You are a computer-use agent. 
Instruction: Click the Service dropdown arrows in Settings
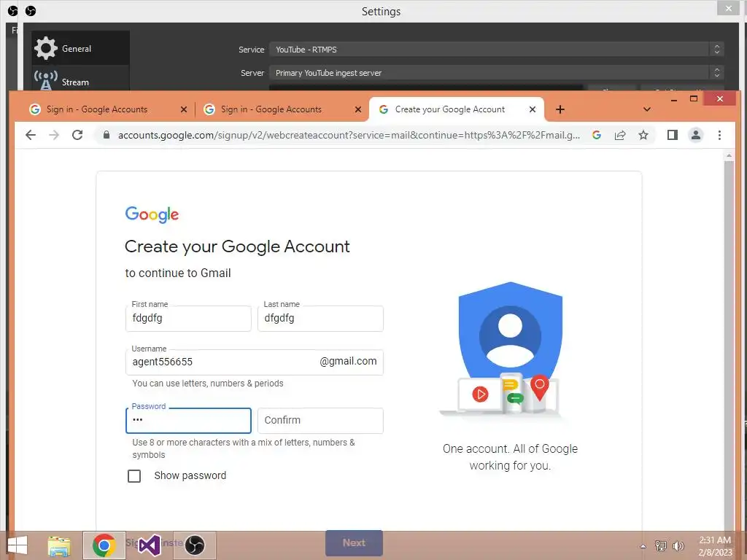(x=716, y=50)
